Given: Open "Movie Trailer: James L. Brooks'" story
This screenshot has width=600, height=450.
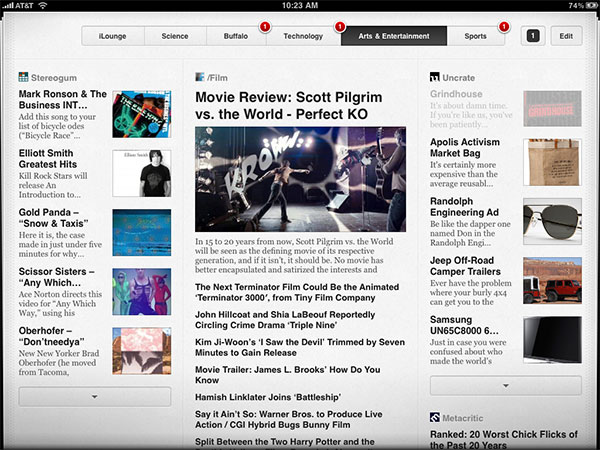Looking at the screenshot, I should 288,375.
